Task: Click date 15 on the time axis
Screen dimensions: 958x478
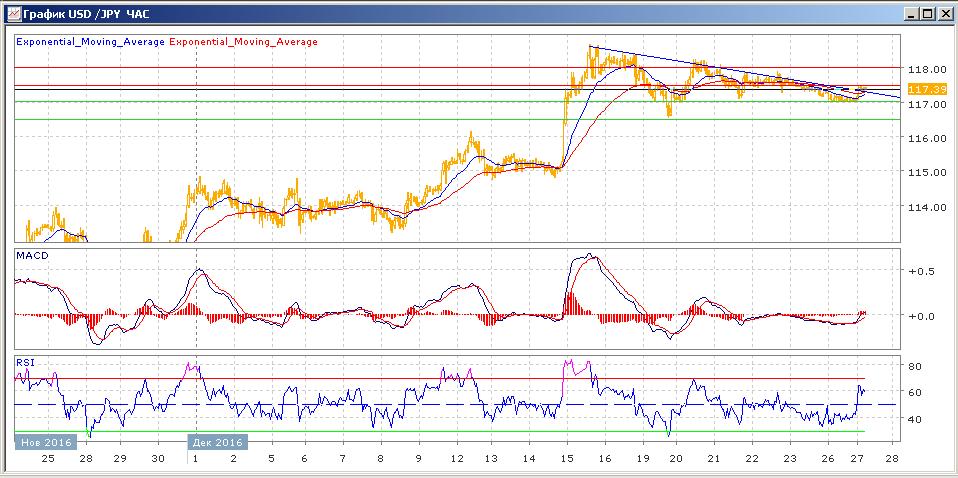Action: pyautogui.click(x=566, y=458)
